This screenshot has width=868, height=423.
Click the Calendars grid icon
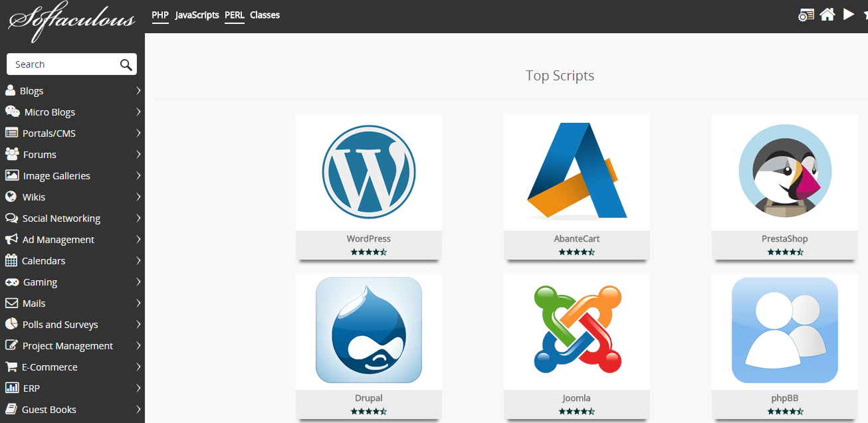[11, 260]
